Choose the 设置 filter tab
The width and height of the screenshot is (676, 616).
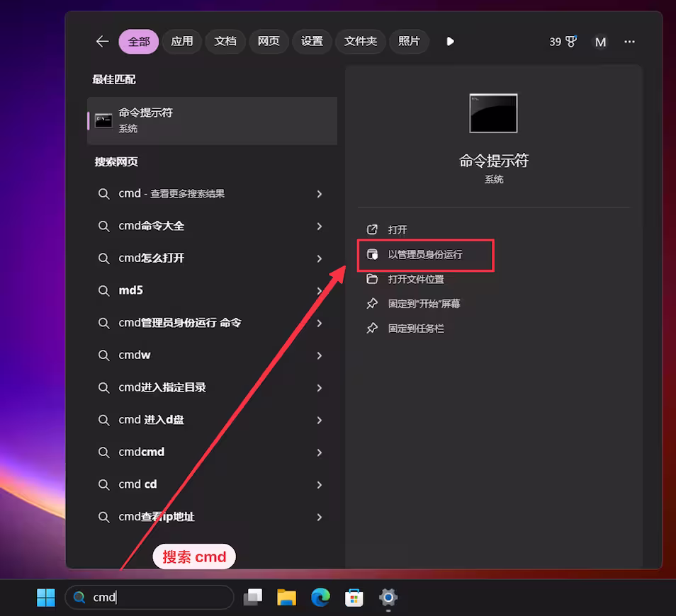pos(312,41)
